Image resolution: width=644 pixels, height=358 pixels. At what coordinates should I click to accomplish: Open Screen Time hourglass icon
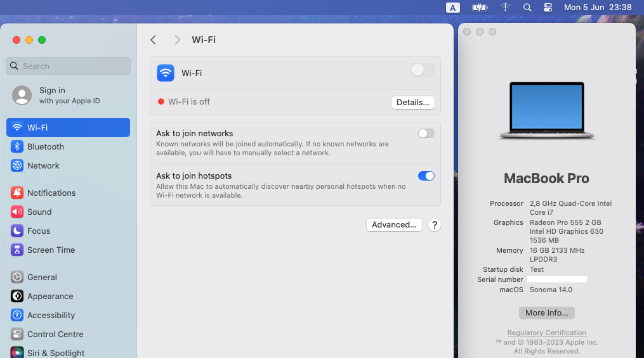click(x=17, y=250)
